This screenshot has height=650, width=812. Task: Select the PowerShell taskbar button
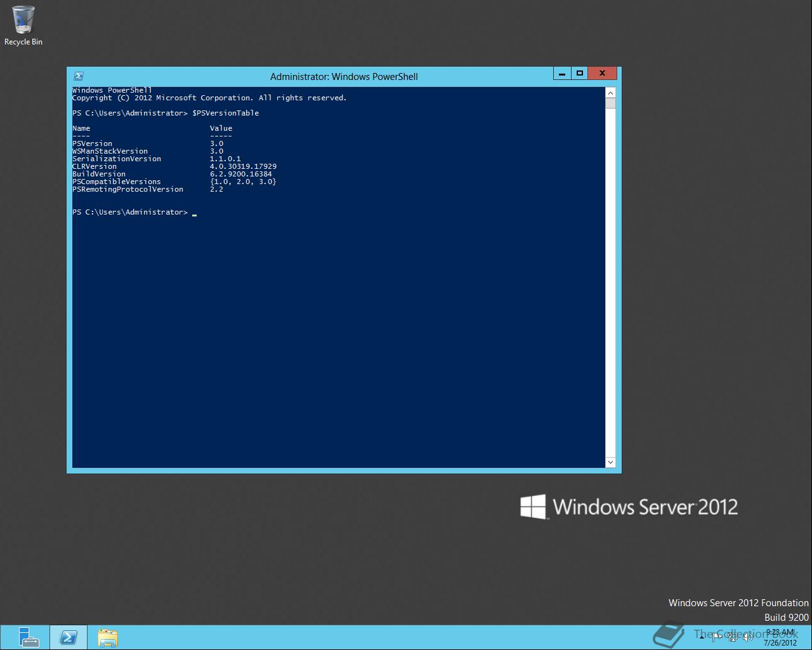[69, 637]
